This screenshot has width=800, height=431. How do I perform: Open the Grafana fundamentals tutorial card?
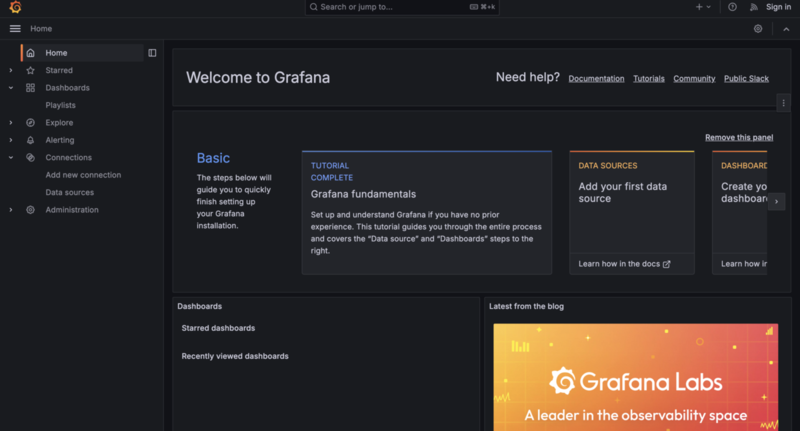pyautogui.click(x=427, y=213)
